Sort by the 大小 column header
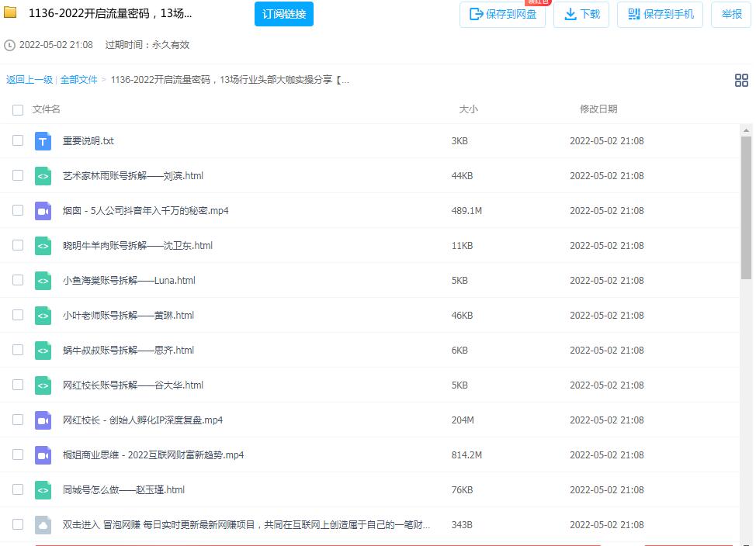This screenshot has height=546, width=756. pyautogui.click(x=468, y=109)
